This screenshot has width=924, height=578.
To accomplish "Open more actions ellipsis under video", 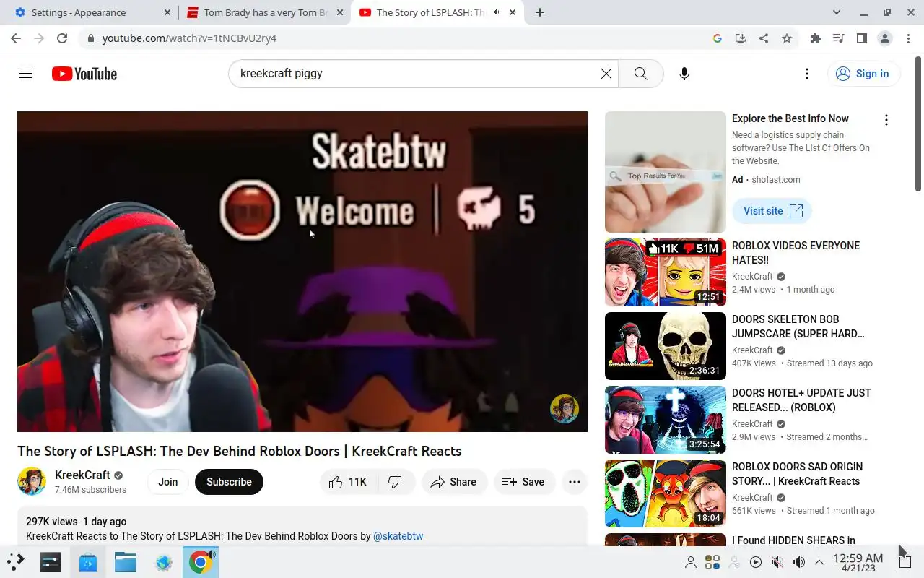I will tap(575, 482).
